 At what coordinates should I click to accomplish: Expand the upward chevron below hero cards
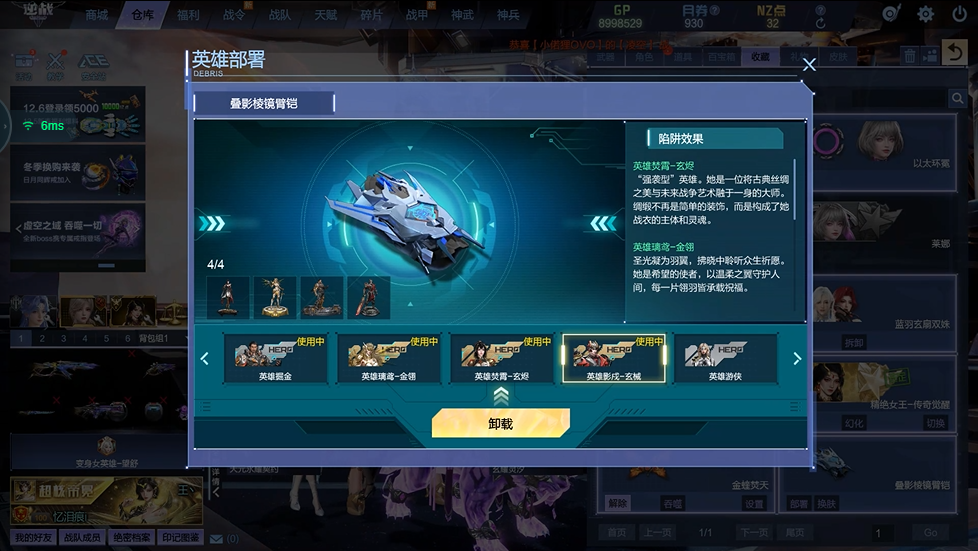tap(501, 396)
